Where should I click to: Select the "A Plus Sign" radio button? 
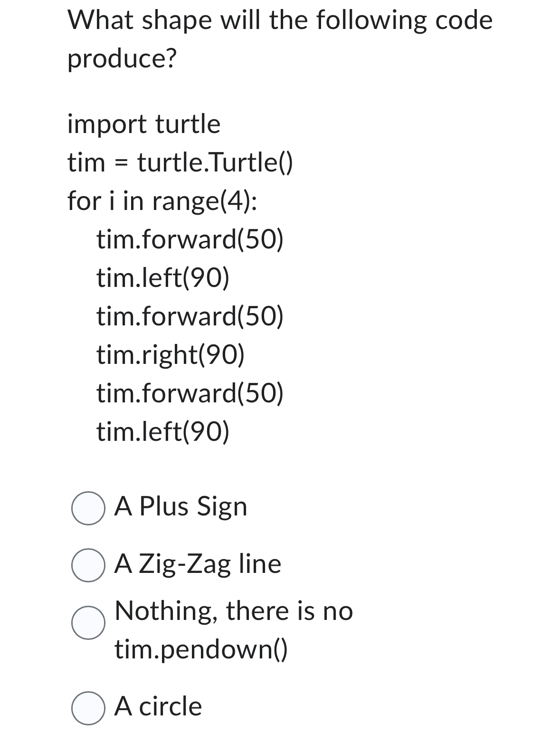88,507
